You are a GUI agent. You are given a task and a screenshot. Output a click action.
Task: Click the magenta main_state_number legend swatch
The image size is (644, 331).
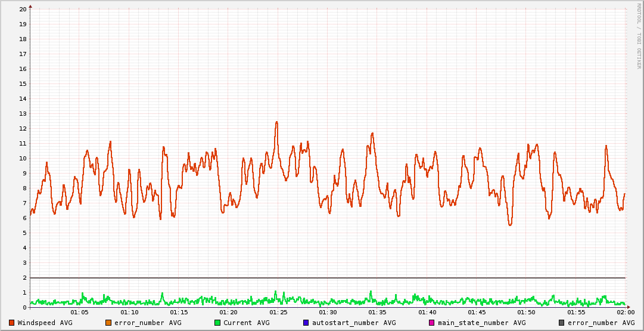click(x=432, y=323)
